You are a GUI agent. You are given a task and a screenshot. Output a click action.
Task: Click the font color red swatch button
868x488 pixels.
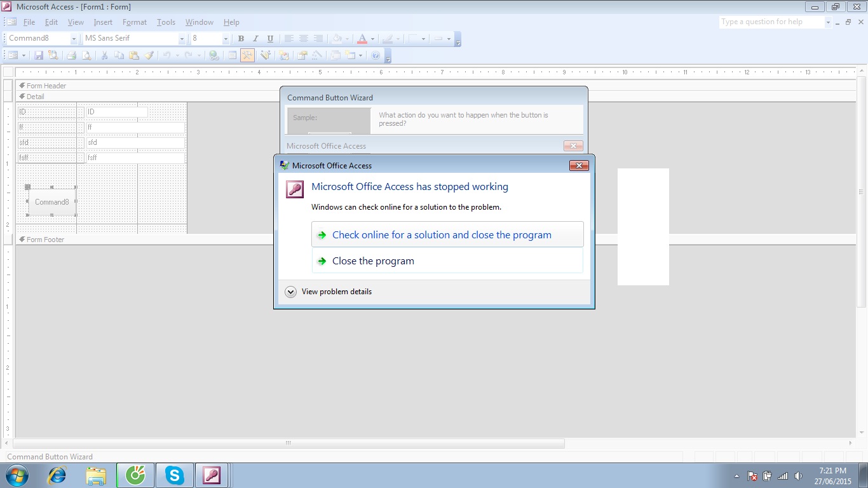[x=362, y=39]
